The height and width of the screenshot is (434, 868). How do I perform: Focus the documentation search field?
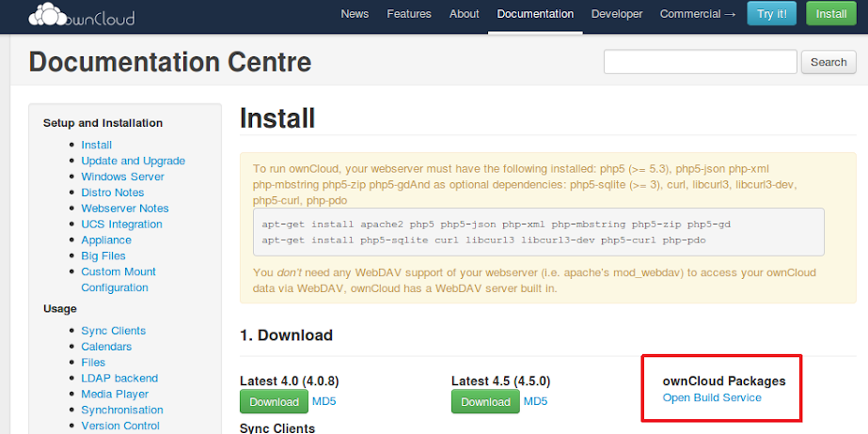click(701, 62)
